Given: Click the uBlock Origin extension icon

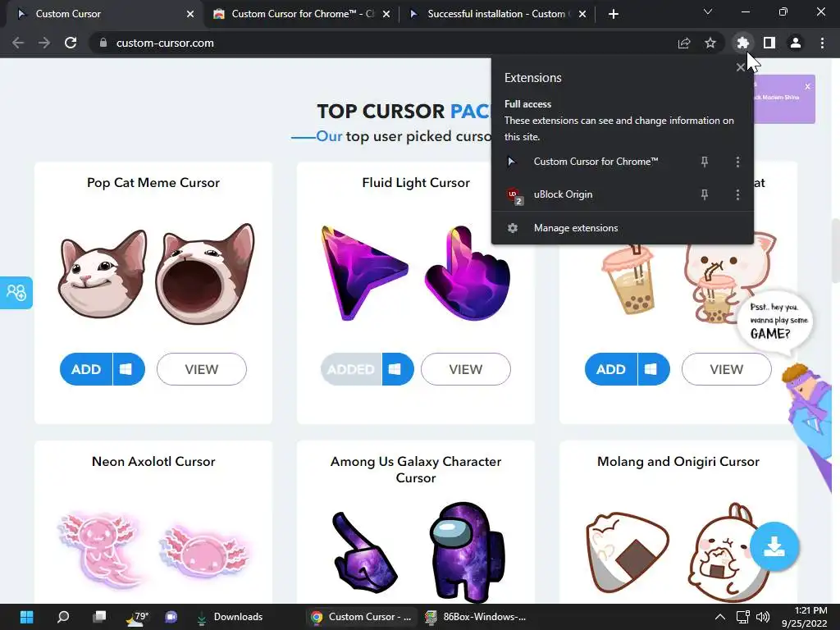Looking at the screenshot, I should pos(514,195).
